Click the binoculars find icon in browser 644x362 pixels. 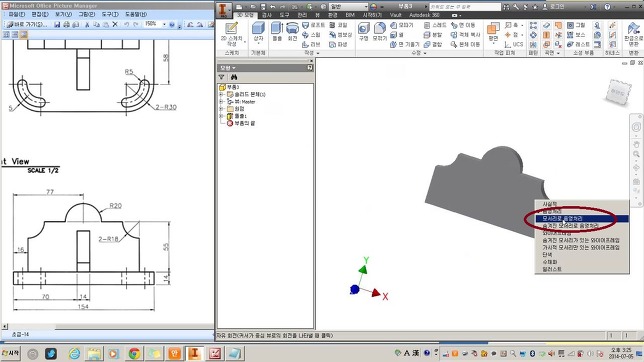pyautogui.click(x=234, y=77)
